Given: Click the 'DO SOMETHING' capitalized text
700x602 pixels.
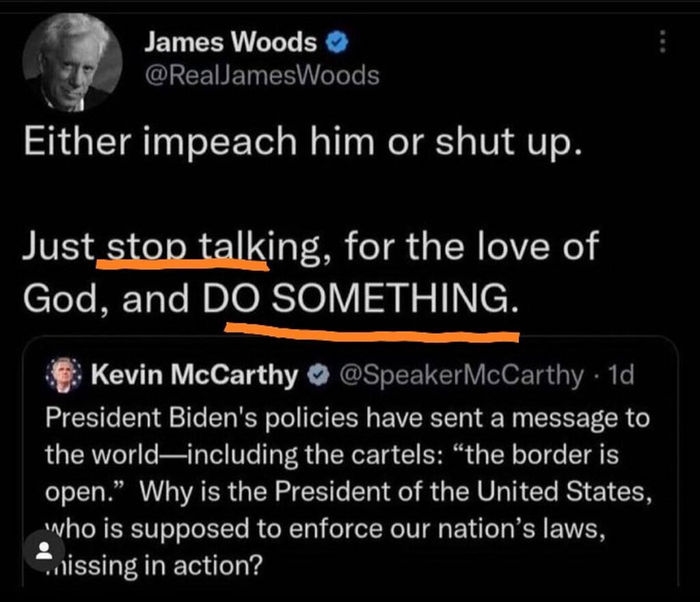Looking at the screenshot, I should coord(361,298).
